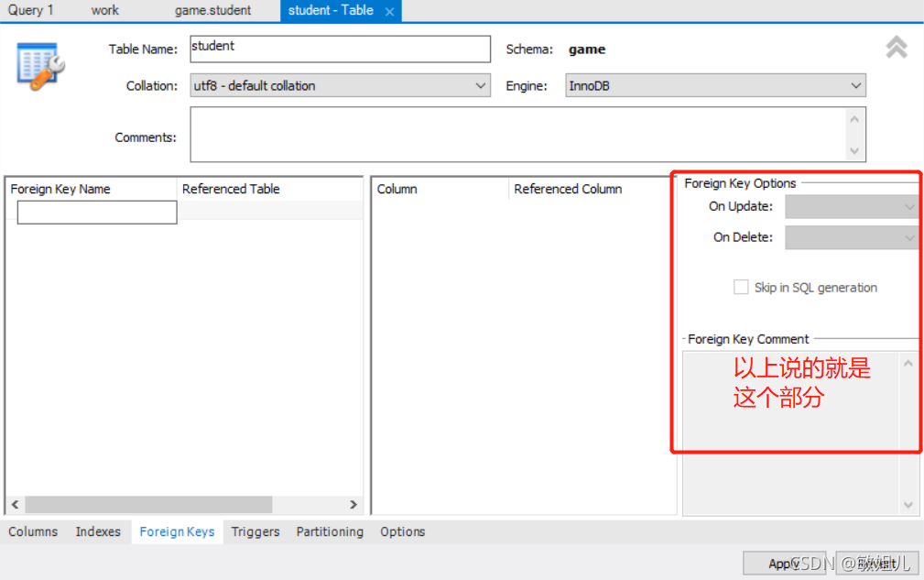Open the Collation dropdown
The width and height of the screenshot is (924, 580).
point(340,85)
